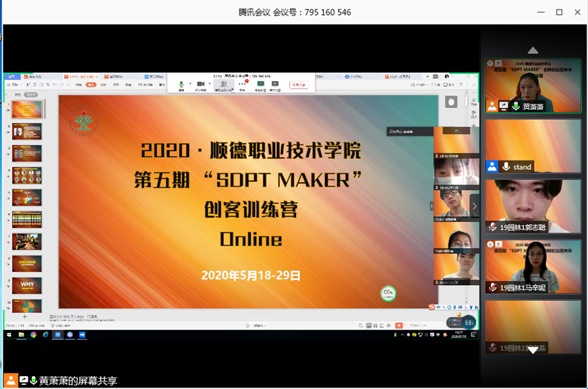Click the red end-meeting button in the toolbar

click(299, 85)
